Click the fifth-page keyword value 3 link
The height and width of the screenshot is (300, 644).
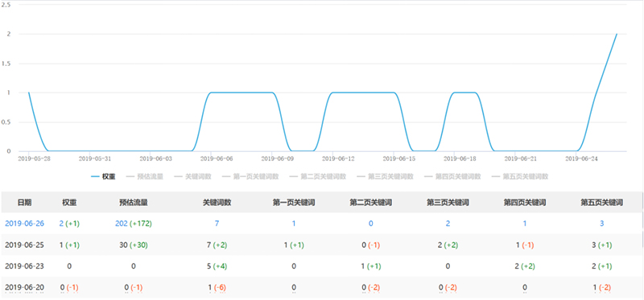[x=601, y=224]
